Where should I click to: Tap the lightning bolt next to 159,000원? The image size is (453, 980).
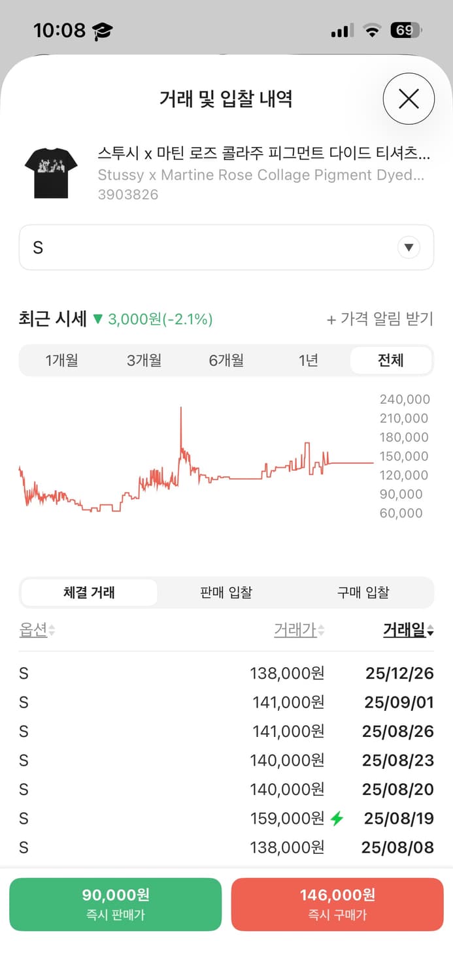(336, 818)
